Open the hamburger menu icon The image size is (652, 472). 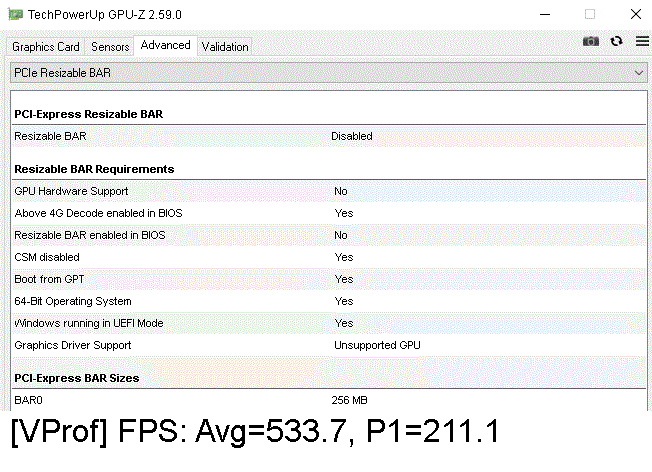pos(641,41)
